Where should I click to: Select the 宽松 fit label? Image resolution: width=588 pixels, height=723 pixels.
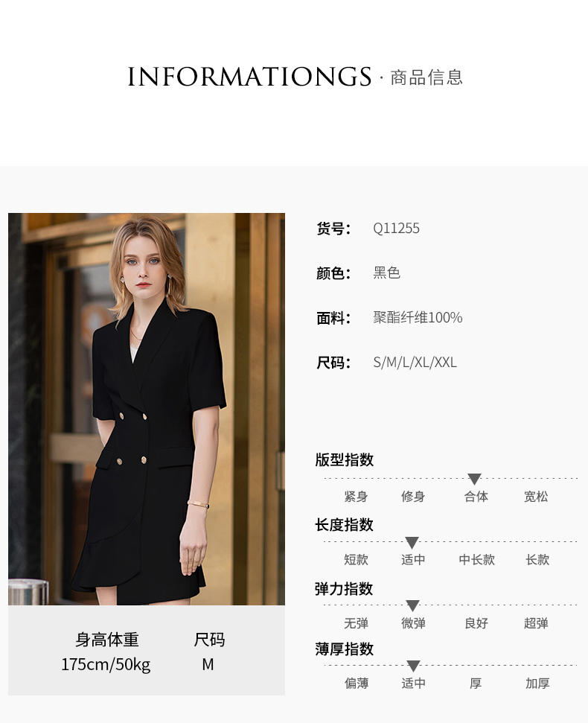click(536, 497)
